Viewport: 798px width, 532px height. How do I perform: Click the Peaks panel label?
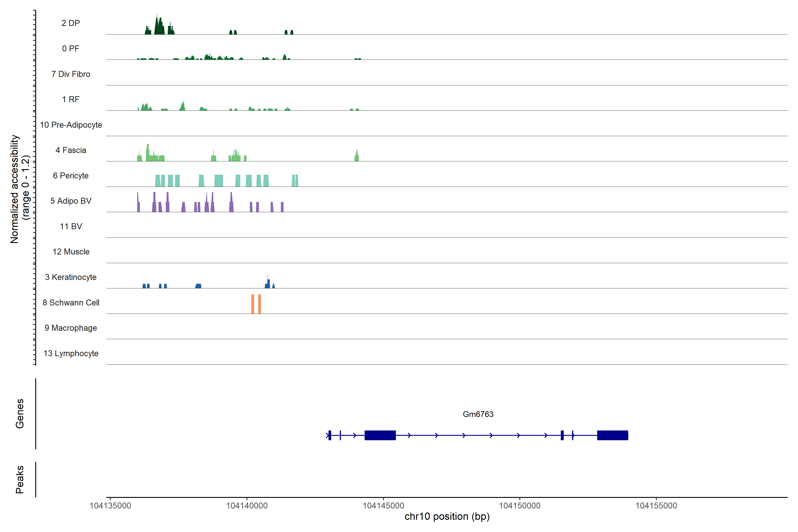pos(20,479)
